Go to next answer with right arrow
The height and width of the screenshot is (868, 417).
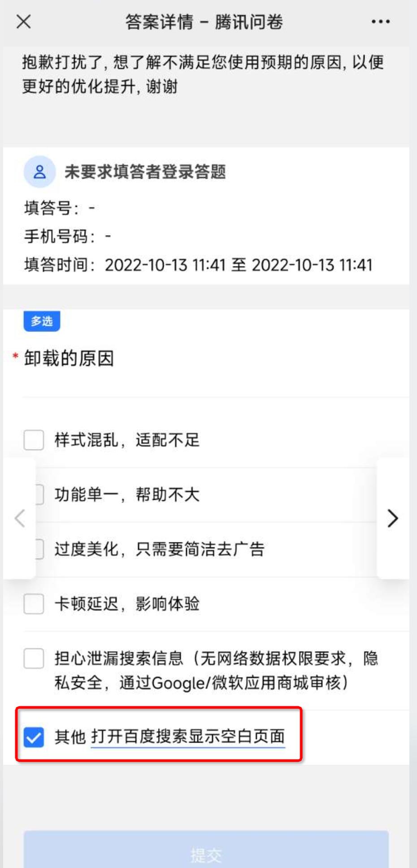click(x=392, y=518)
